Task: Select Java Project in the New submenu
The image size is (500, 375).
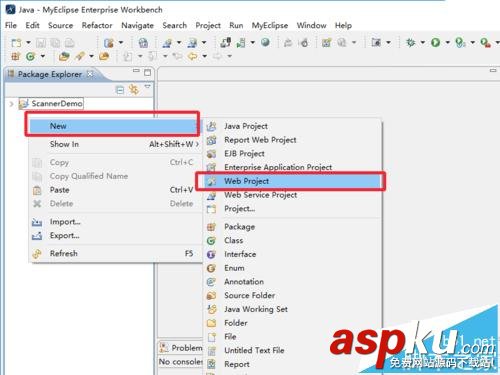Action: [292, 126]
